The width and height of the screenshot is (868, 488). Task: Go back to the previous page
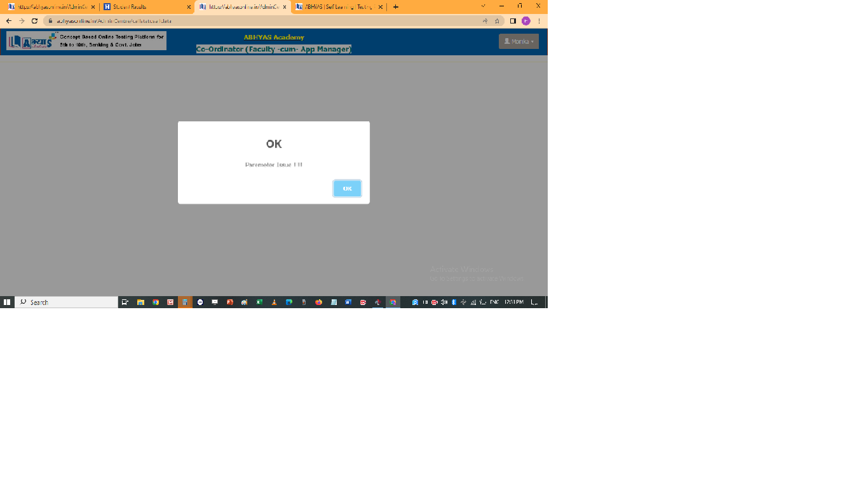click(9, 21)
